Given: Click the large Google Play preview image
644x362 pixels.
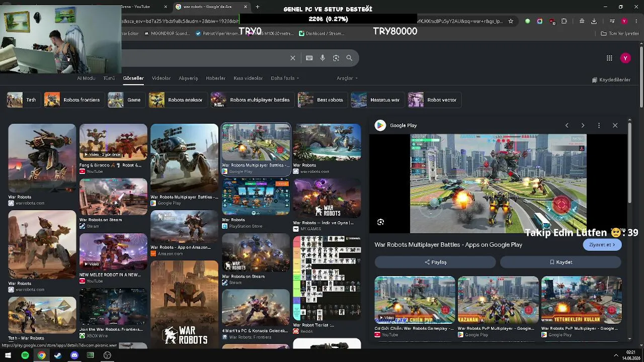Looking at the screenshot, I should 498,184.
